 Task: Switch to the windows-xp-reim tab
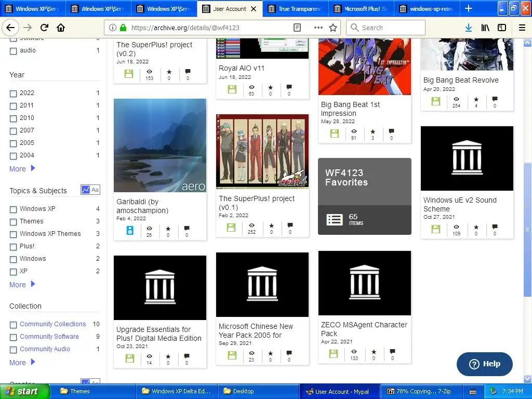click(427, 8)
